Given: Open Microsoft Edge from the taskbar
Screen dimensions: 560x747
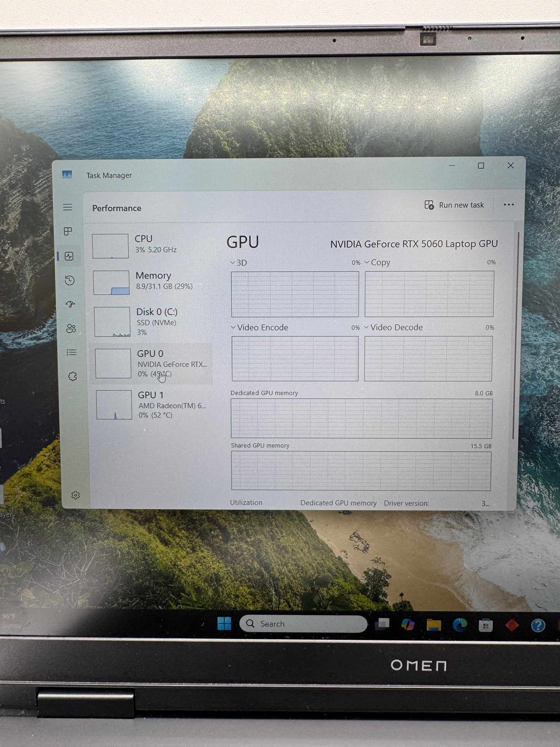Looking at the screenshot, I should 460,625.
